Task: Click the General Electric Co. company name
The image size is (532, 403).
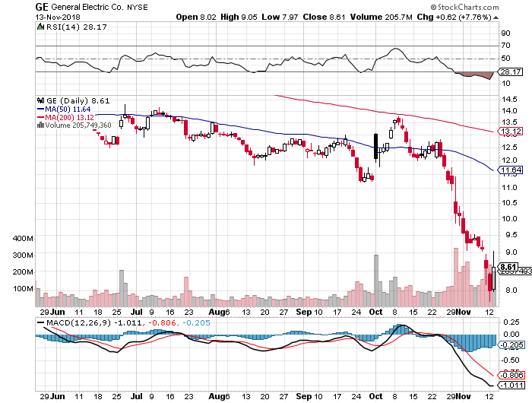Action: [87, 7]
